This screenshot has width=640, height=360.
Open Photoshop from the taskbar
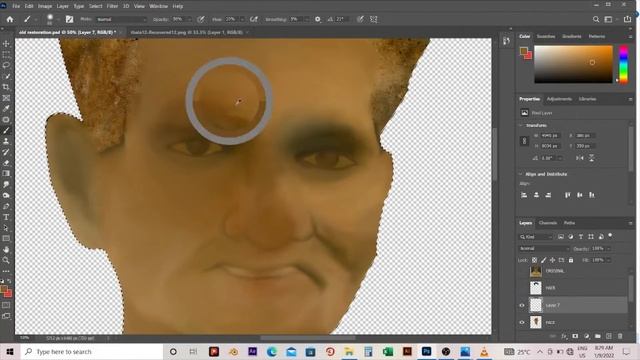(x=426, y=351)
